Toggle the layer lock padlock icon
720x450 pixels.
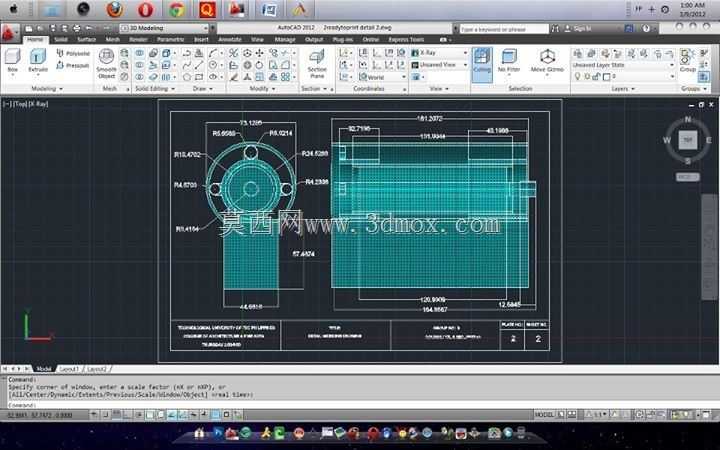click(x=596, y=77)
